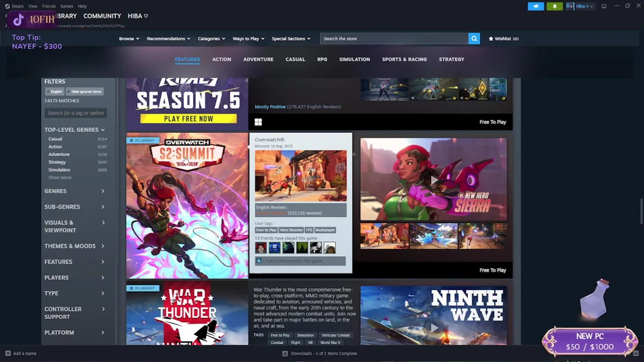Screen dimensions: 644x362
Task: Collapse the TOP-LEVEL GENRES section
Action: 74,130
